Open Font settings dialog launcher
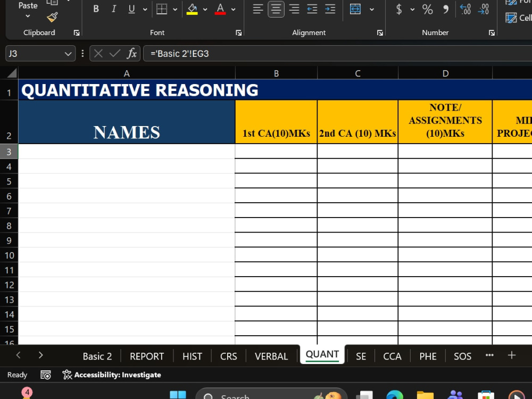 pyautogui.click(x=239, y=32)
